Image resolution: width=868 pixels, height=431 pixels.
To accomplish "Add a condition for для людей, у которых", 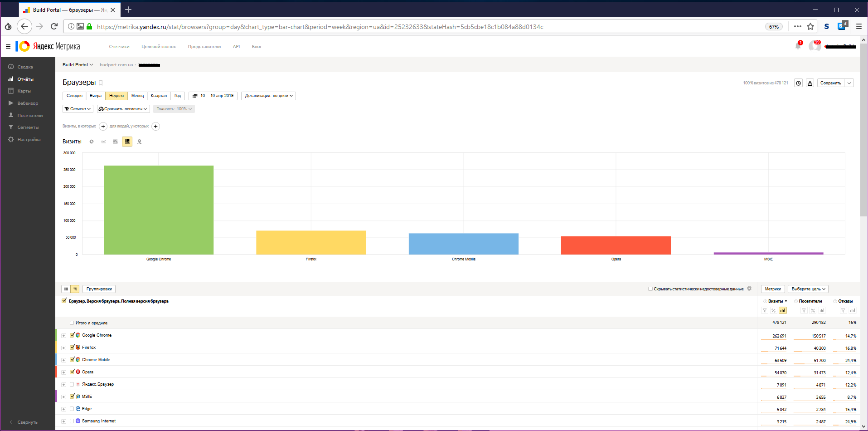I will 155,126.
